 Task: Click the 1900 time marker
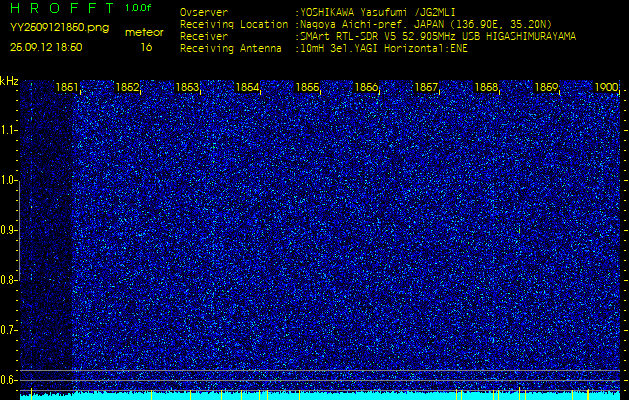(606, 87)
